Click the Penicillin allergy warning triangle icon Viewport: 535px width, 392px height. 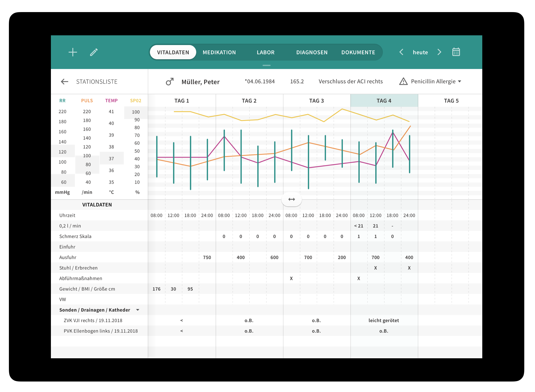(403, 81)
